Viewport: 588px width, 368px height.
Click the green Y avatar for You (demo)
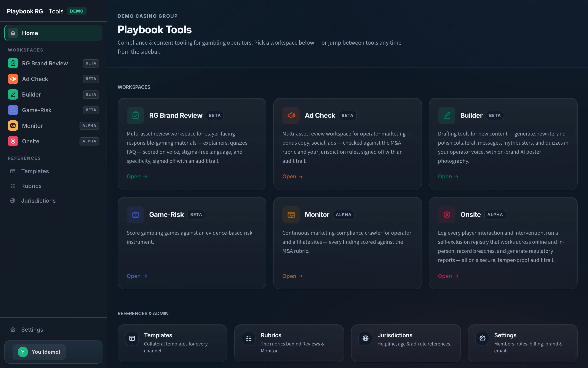[x=23, y=352]
